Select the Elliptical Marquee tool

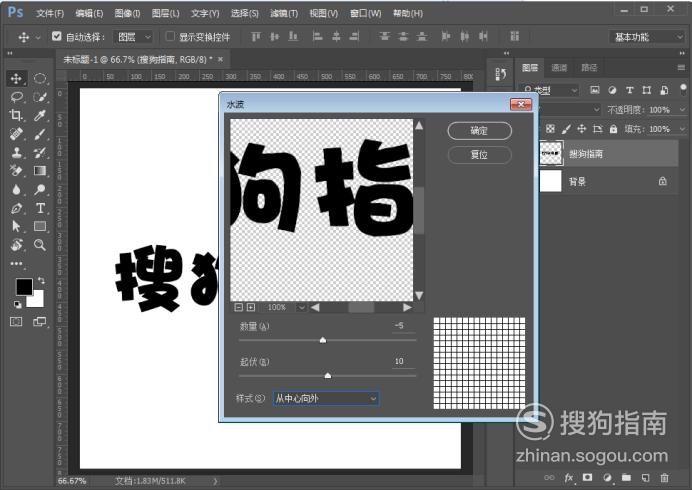coord(40,79)
